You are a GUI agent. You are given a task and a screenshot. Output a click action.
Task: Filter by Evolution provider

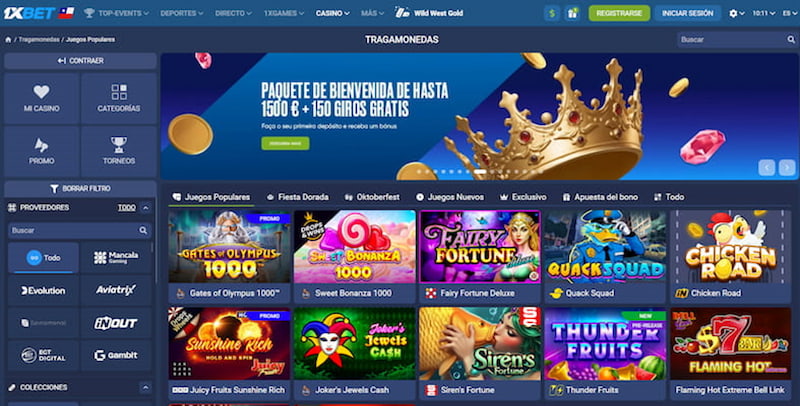click(43, 290)
